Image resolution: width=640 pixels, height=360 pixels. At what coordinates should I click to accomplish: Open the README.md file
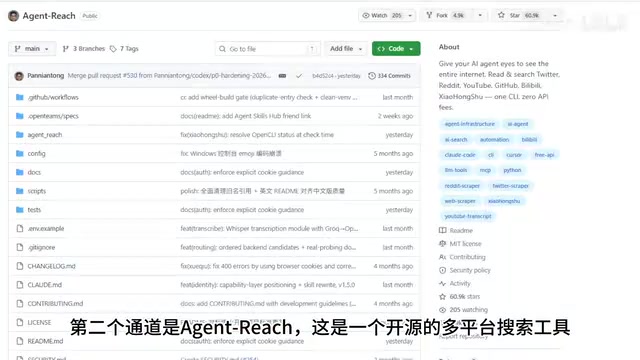coord(45,341)
